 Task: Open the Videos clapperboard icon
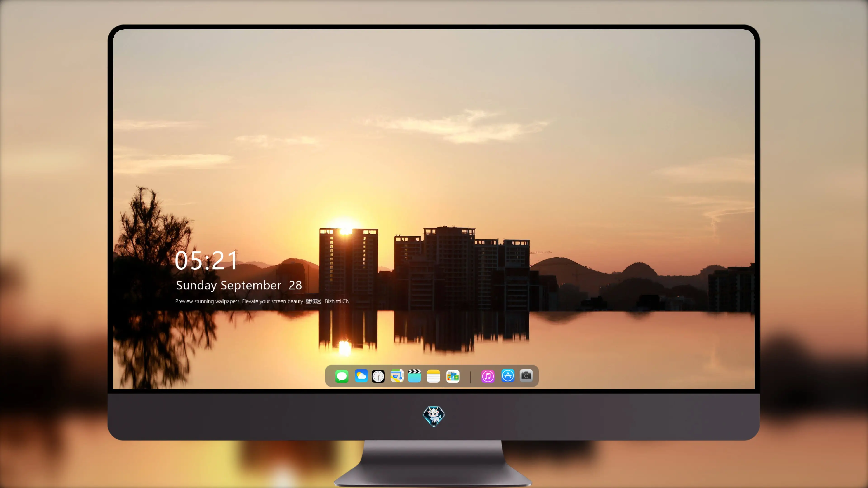coord(415,376)
